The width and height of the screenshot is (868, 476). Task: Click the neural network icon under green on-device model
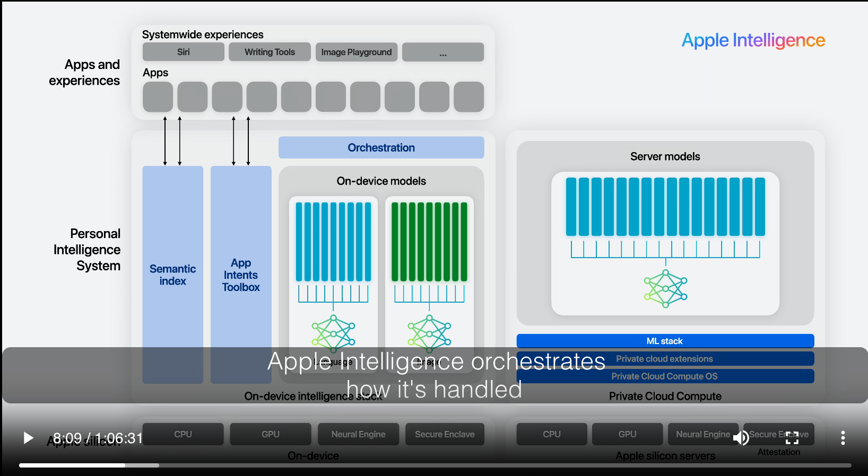click(429, 333)
